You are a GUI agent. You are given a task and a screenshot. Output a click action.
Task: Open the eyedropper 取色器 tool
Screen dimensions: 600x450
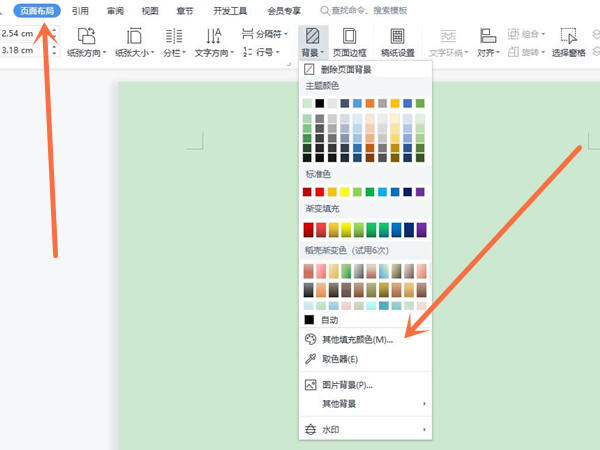[x=338, y=358]
